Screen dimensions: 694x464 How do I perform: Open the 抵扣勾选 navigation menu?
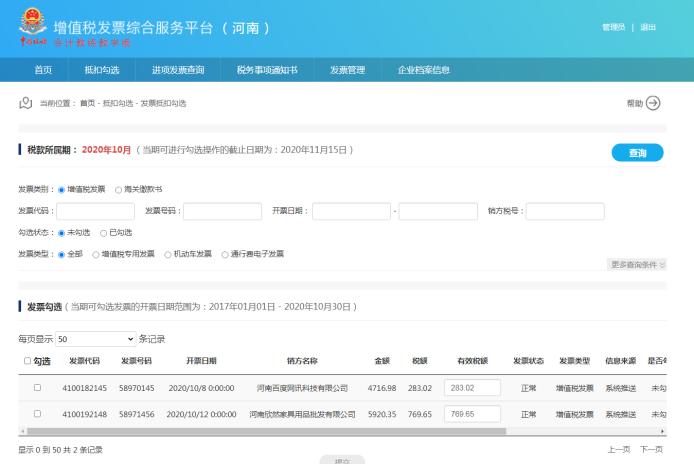[x=102, y=70]
